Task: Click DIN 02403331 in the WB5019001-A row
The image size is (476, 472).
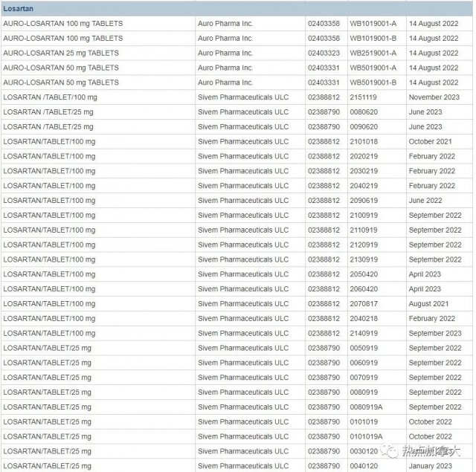Action: point(324,68)
